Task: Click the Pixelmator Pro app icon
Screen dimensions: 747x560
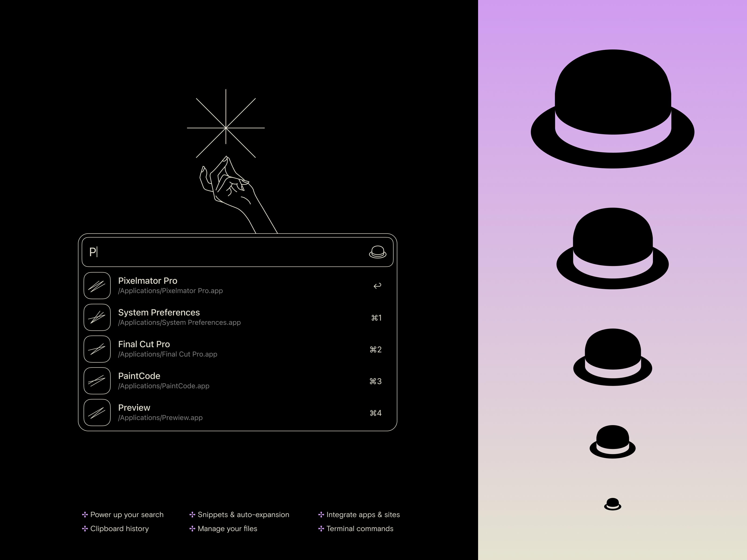Action: click(x=97, y=286)
